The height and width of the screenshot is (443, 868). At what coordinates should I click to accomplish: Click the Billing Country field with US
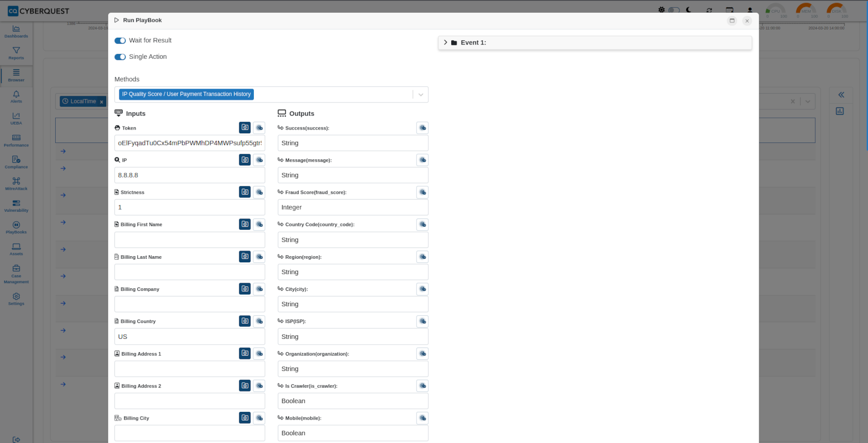(189, 336)
